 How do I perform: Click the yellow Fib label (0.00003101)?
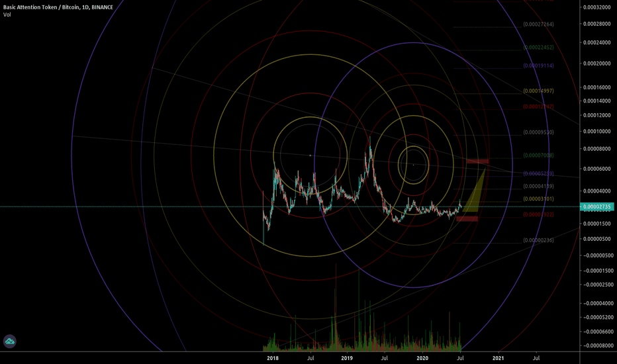tap(538, 199)
